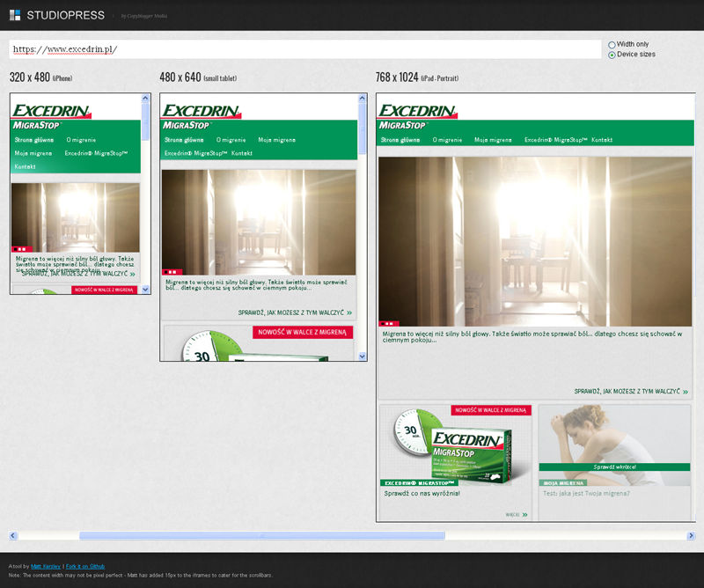Image resolution: width=704 pixels, height=588 pixels.
Task: Open Excedrin MigraStop menu in iPad preview
Action: pyautogui.click(x=556, y=140)
